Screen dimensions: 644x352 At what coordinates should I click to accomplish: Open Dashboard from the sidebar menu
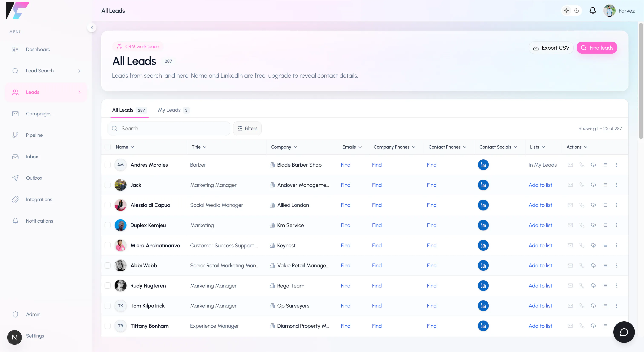click(x=46, y=49)
